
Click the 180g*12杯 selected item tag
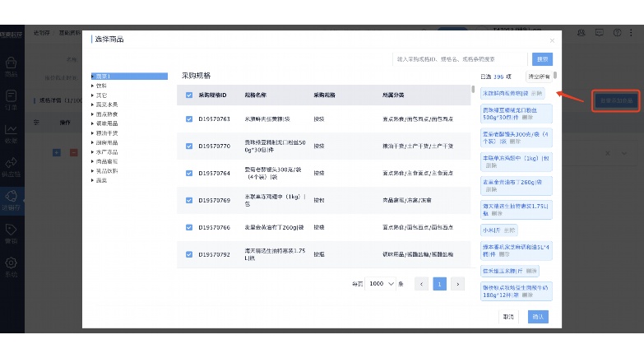[x=517, y=291]
